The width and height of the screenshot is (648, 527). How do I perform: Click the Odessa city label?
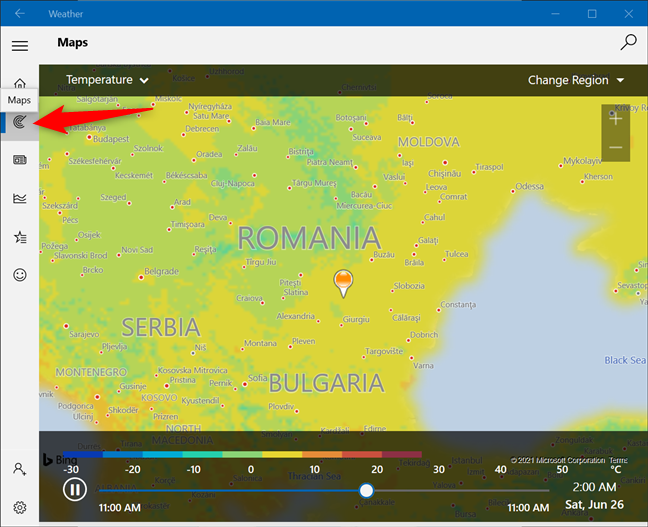[x=529, y=186]
